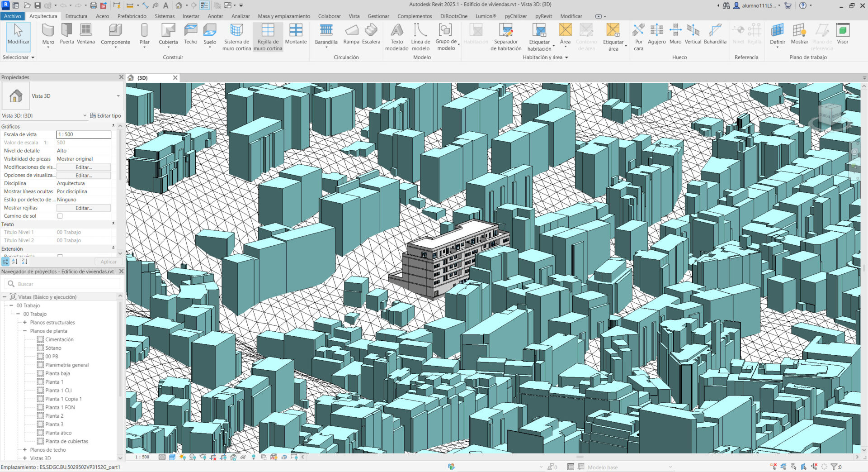Collapse the Planos de planta node
Image resolution: width=868 pixels, height=472 pixels.
[25, 331]
